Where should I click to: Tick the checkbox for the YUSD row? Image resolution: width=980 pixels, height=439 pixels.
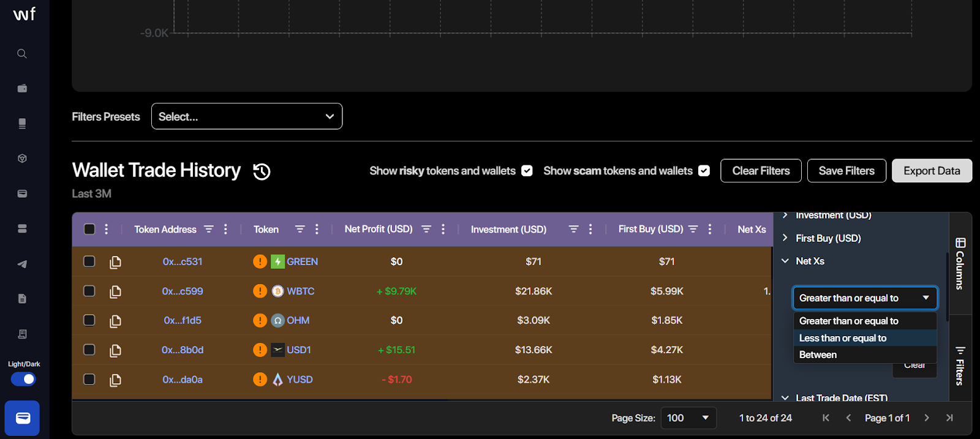click(x=89, y=379)
